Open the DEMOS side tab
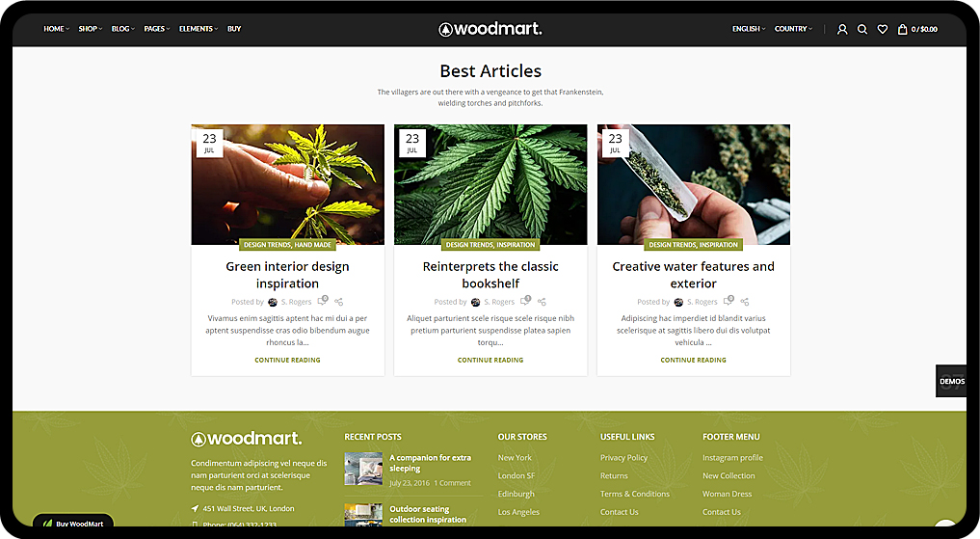 point(951,381)
